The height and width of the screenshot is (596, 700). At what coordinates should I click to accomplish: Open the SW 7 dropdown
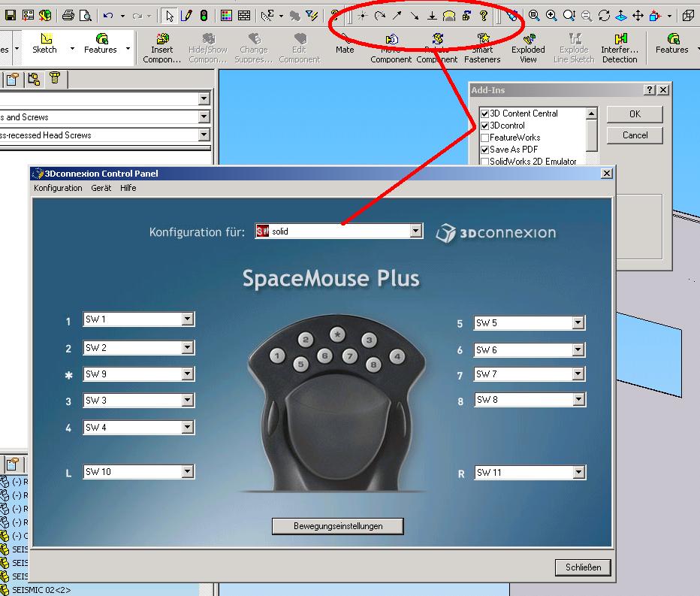(578, 374)
